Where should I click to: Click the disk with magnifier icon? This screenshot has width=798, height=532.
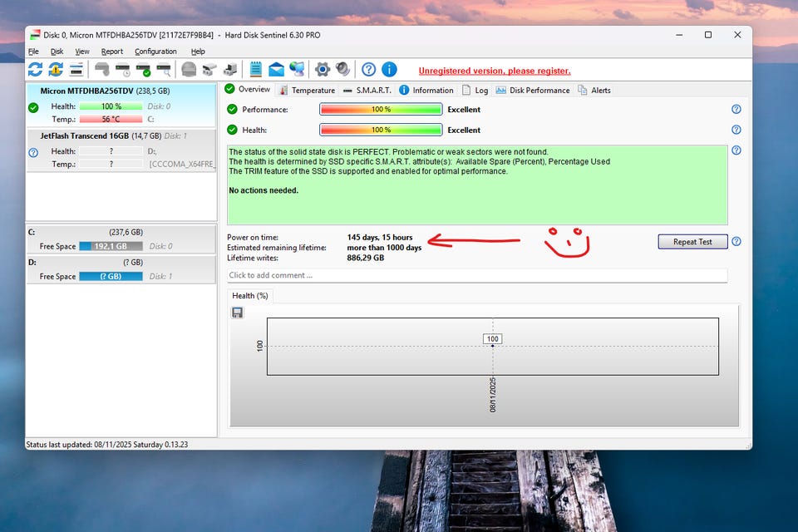[x=164, y=69]
